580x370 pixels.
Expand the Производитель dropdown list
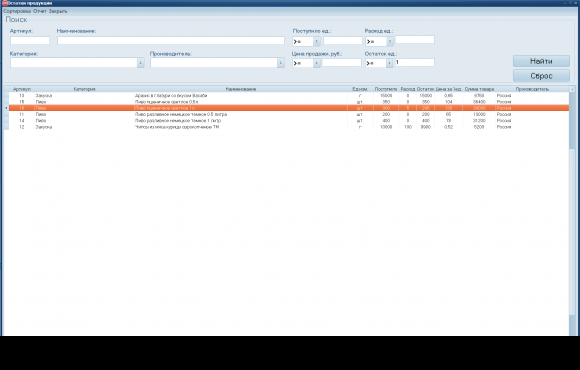281,63
